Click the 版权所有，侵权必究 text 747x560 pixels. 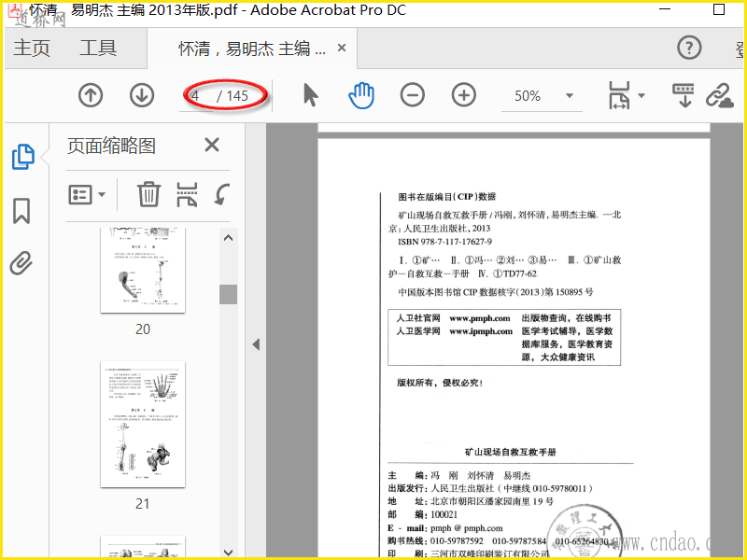tap(440, 383)
